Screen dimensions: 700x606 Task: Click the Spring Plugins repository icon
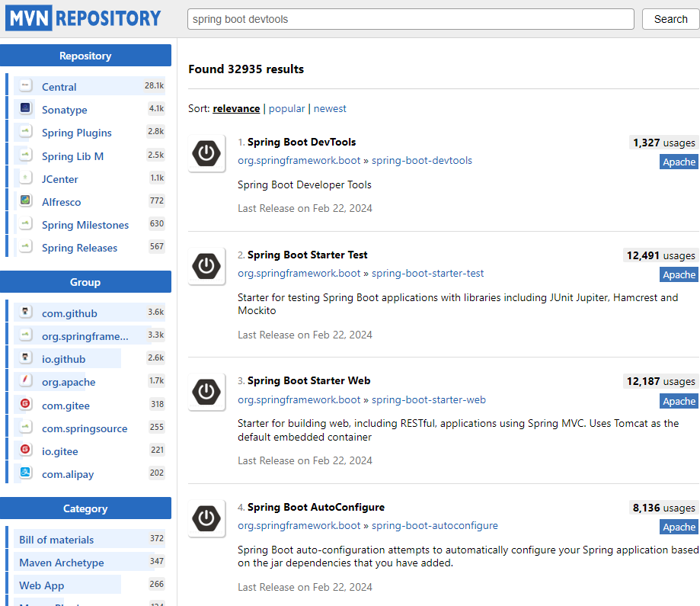[25, 131]
